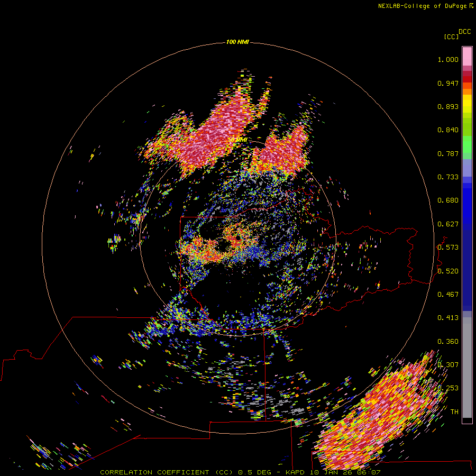Click the DCC legend header text

click(464, 32)
